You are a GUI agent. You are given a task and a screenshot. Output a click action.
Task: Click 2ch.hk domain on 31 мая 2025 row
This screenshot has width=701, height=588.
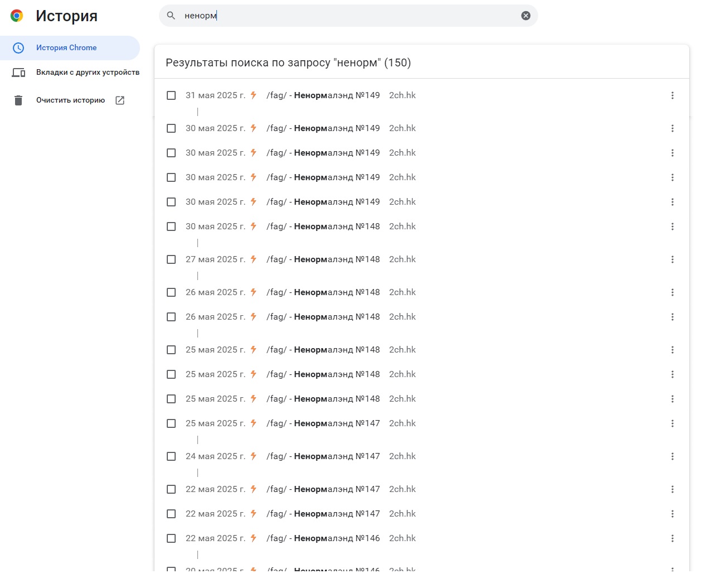click(x=403, y=95)
